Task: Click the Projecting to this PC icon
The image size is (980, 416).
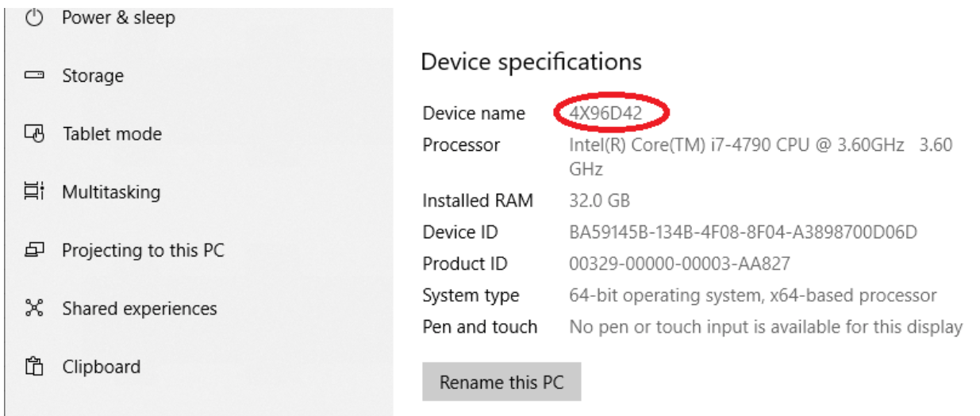Action: tap(33, 251)
